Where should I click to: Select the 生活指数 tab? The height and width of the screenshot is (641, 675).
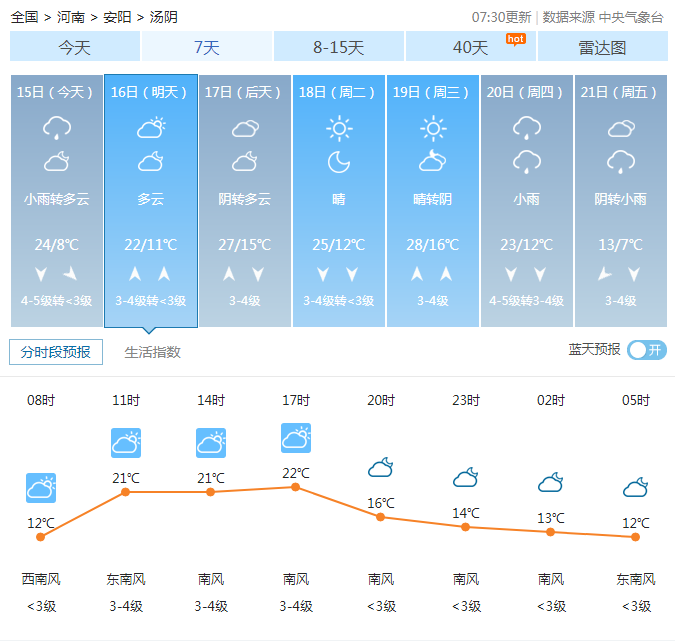tap(152, 352)
